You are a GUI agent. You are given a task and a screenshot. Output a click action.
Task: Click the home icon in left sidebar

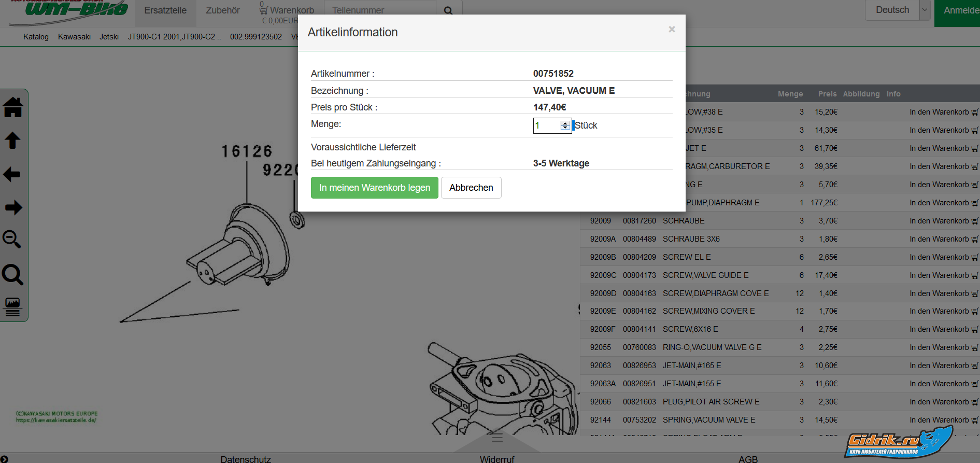click(x=13, y=107)
